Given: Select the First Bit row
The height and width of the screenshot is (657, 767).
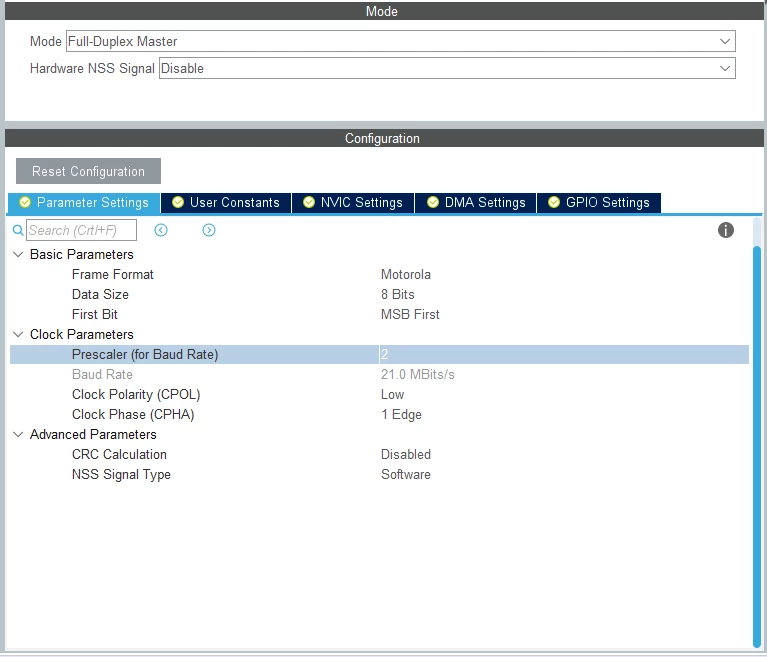Looking at the screenshot, I should point(379,315).
